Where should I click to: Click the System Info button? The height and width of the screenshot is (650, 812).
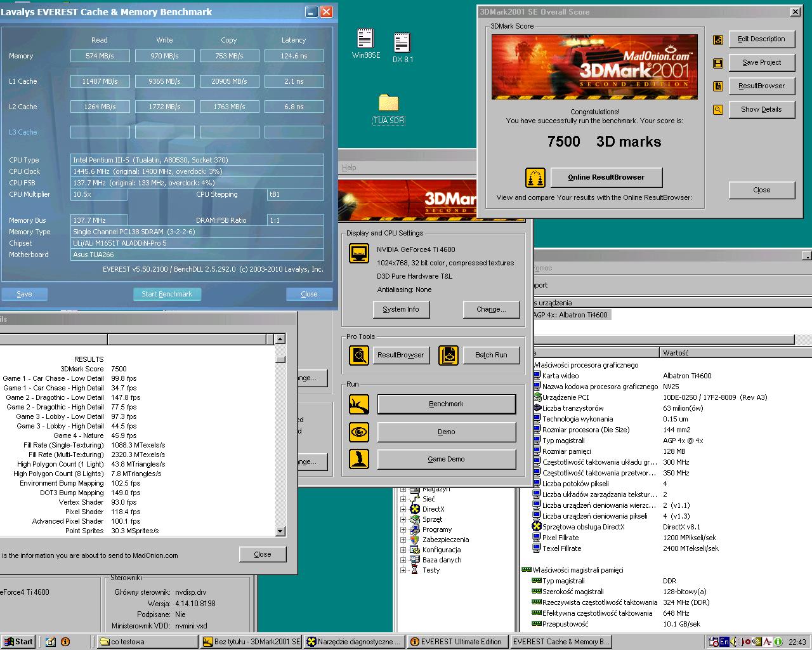[x=401, y=309]
